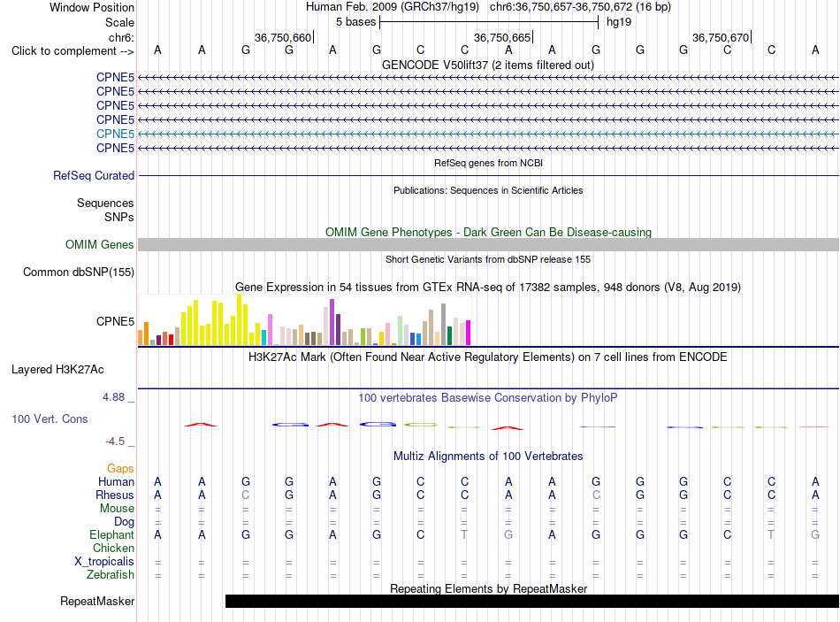The width and height of the screenshot is (840, 622).
Task: Click the Scale track label
Action: tap(119, 22)
